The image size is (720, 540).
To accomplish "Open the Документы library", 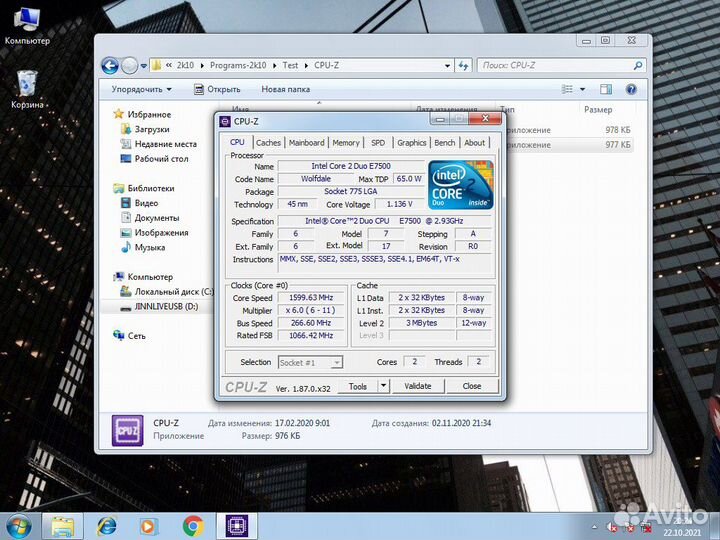I will [x=150, y=218].
